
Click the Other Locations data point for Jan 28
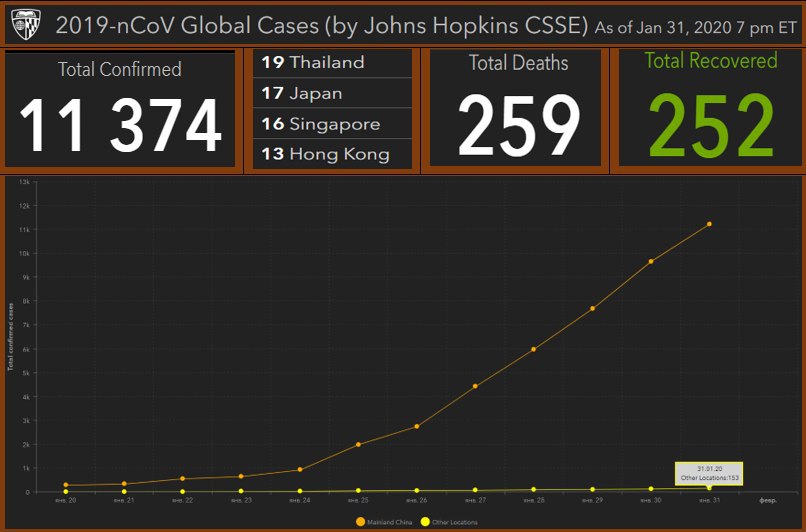click(x=534, y=490)
